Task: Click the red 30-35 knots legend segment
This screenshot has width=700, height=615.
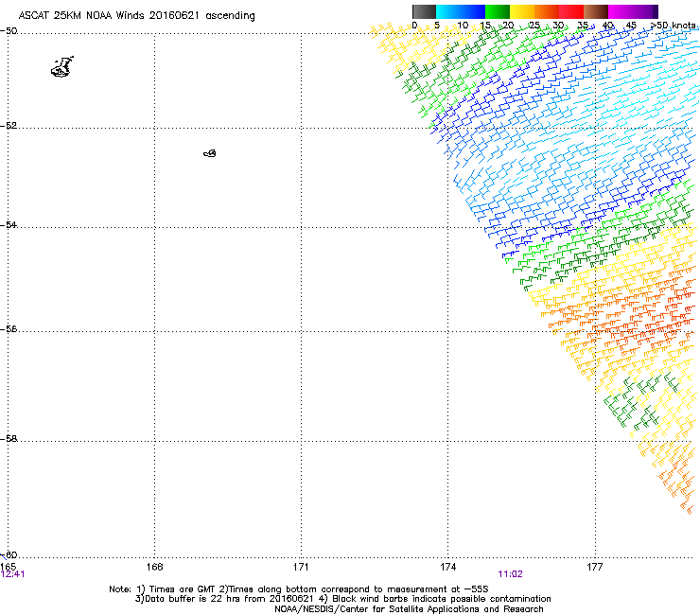Action: (571, 11)
